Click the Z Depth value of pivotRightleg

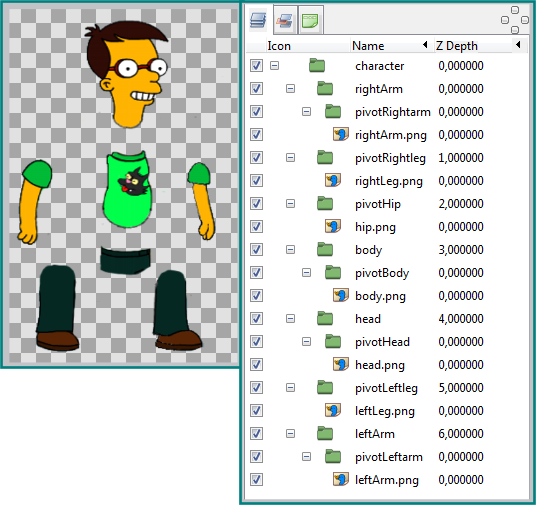(x=461, y=158)
